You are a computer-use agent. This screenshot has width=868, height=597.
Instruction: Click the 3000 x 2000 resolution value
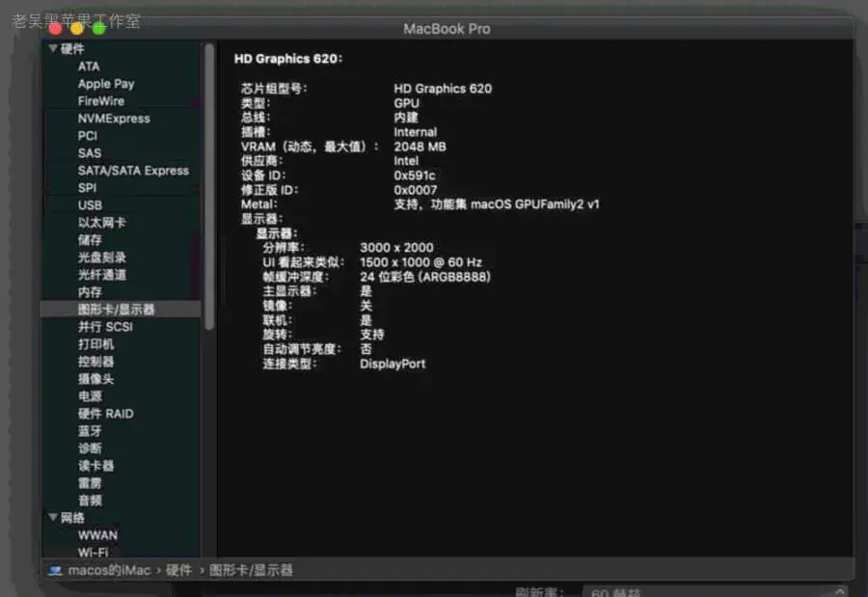click(396, 248)
